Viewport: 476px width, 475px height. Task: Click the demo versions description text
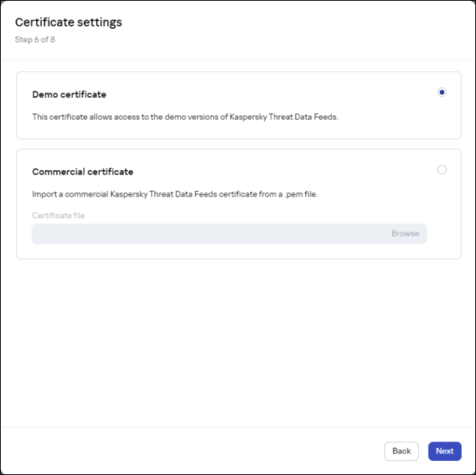coord(185,116)
